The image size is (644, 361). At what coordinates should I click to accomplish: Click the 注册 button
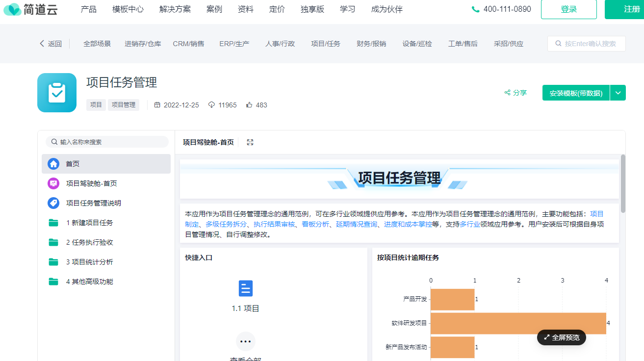(624, 9)
